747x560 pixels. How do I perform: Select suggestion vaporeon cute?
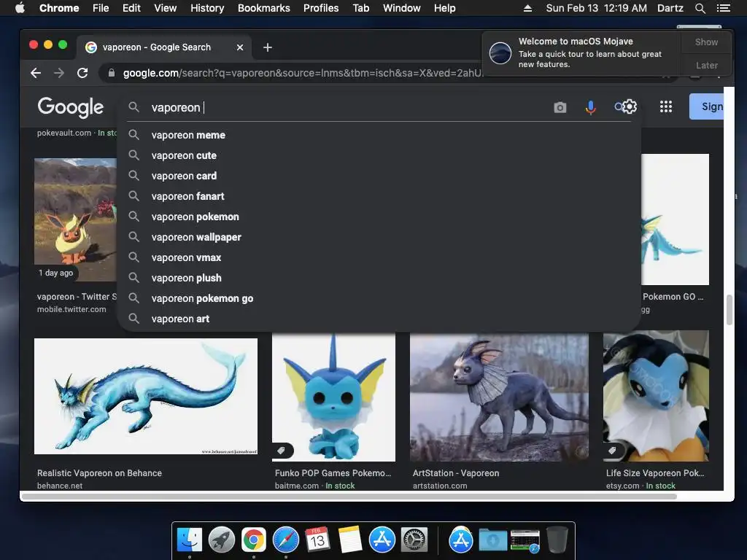point(379,155)
